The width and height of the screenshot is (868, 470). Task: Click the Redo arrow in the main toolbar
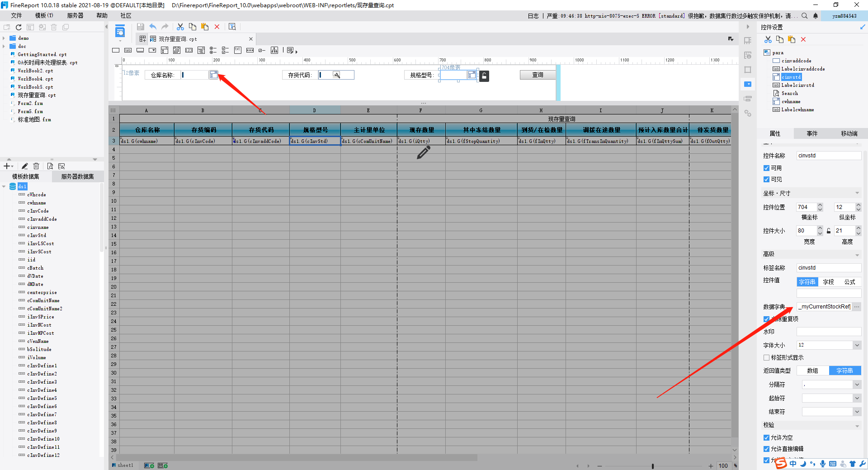[165, 27]
